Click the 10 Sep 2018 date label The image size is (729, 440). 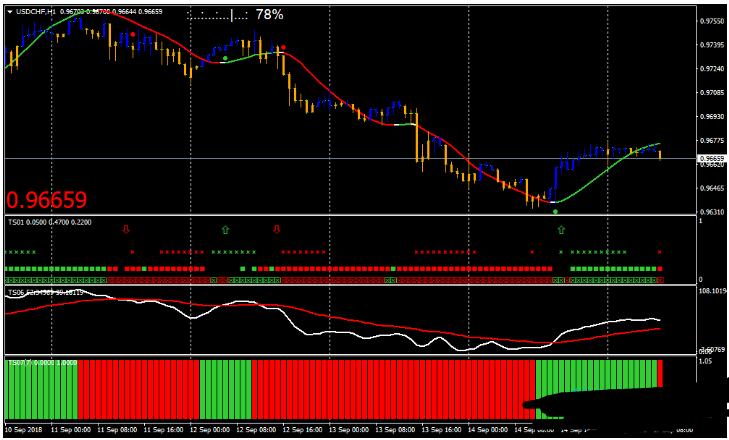(x=23, y=429)
